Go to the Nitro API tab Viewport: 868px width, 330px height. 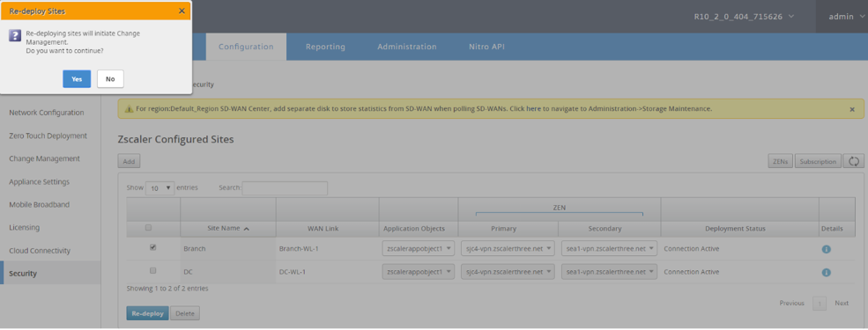pyautogui.click(x=486, y=47)
